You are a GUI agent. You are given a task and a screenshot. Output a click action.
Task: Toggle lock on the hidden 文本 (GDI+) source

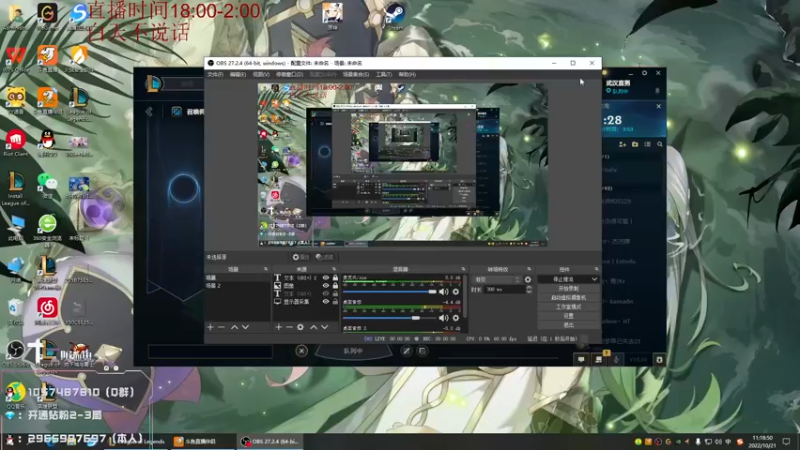click(335, 294)
